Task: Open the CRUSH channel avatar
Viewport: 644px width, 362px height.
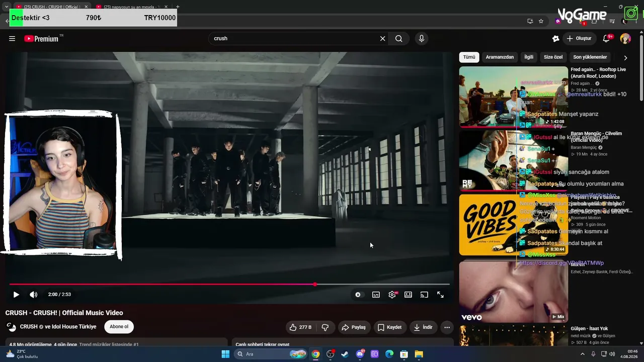Action: pos(11,327)
